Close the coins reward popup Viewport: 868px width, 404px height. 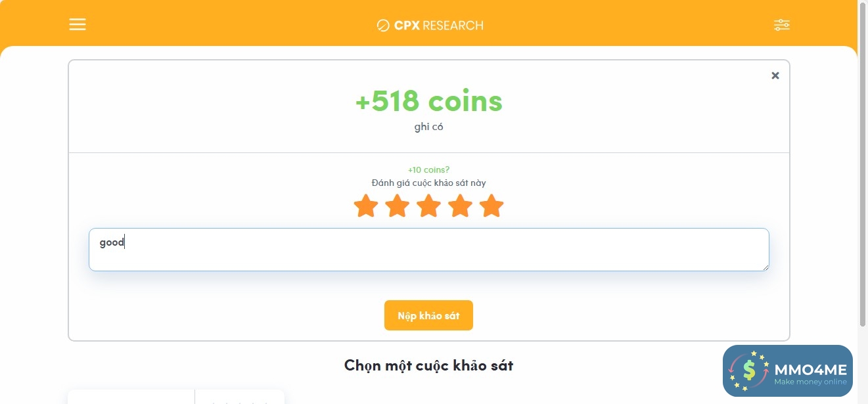(775, 76)
